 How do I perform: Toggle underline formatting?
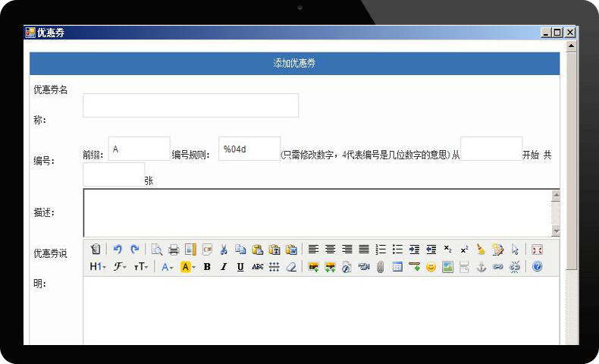click(240, 267)
